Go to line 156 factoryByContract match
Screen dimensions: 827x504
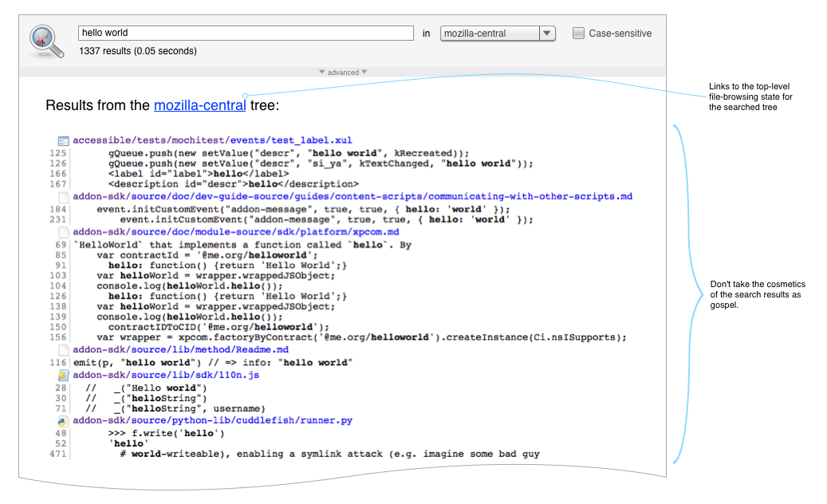[x=58, y=337]
